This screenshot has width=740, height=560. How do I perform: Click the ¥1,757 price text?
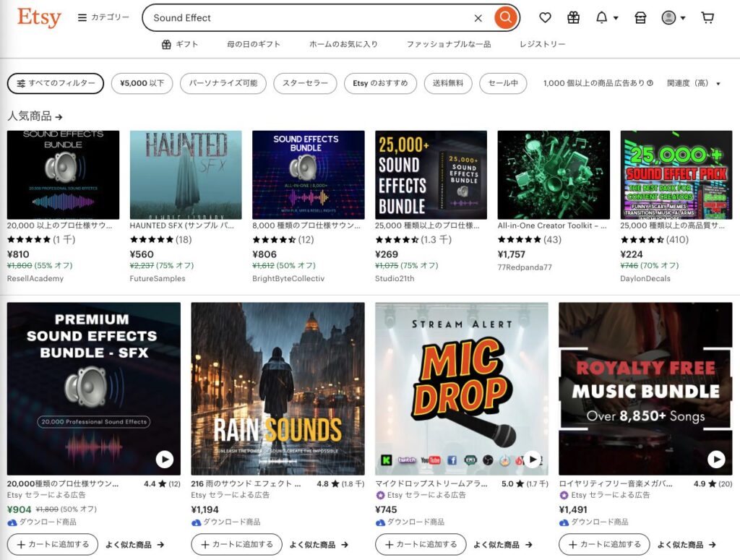pyautogui.click(x=512, y=254)
